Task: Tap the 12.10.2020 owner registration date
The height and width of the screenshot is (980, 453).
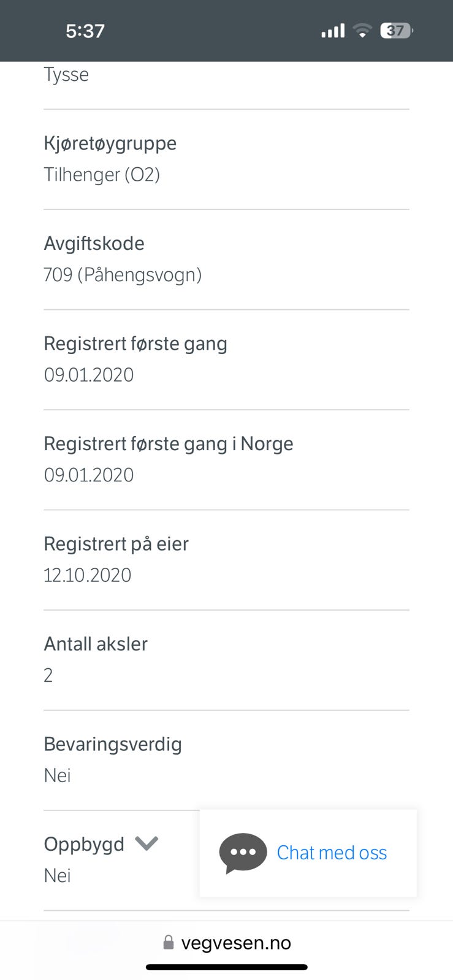Action: (x=88, y=575)
